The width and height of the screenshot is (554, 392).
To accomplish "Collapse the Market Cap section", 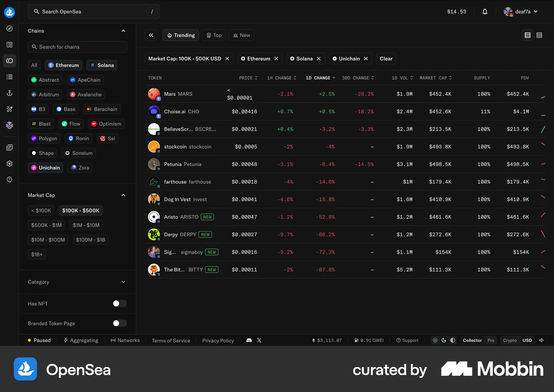I will [123, 195].
